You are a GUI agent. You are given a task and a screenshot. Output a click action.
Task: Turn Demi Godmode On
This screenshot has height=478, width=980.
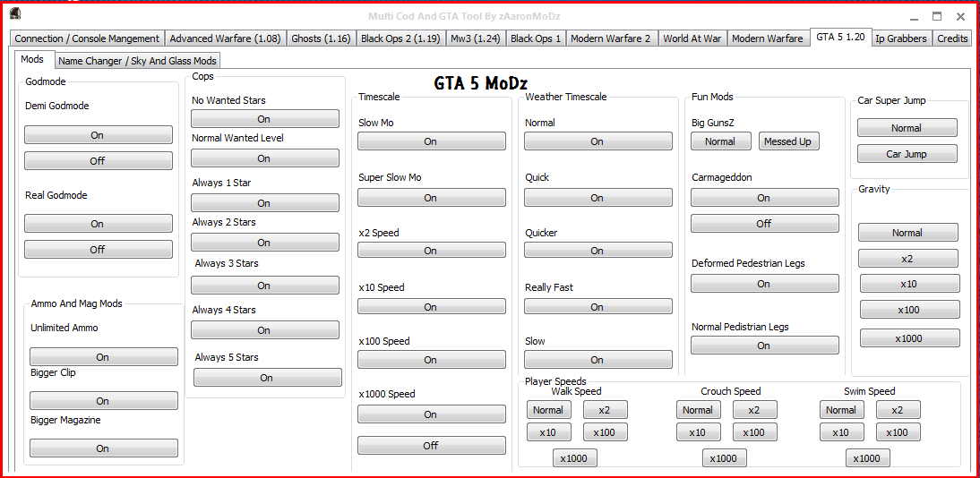coord(99,135)
